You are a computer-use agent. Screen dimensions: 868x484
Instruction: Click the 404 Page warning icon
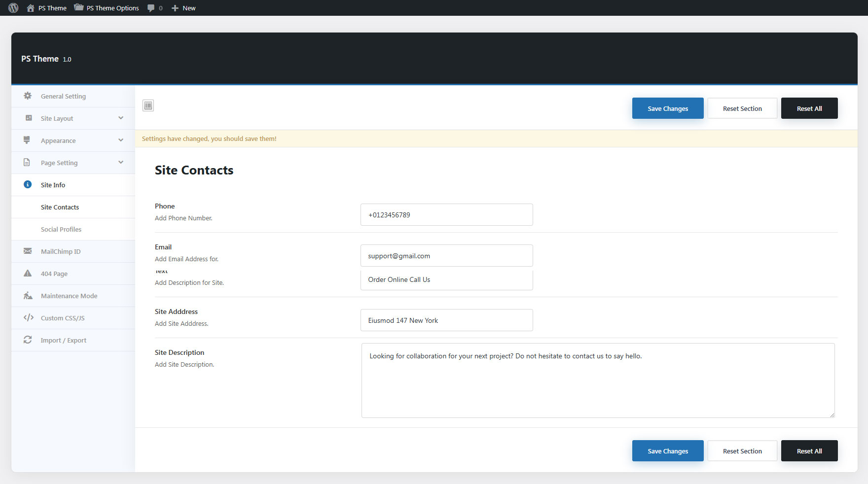(x=28, y=274)
